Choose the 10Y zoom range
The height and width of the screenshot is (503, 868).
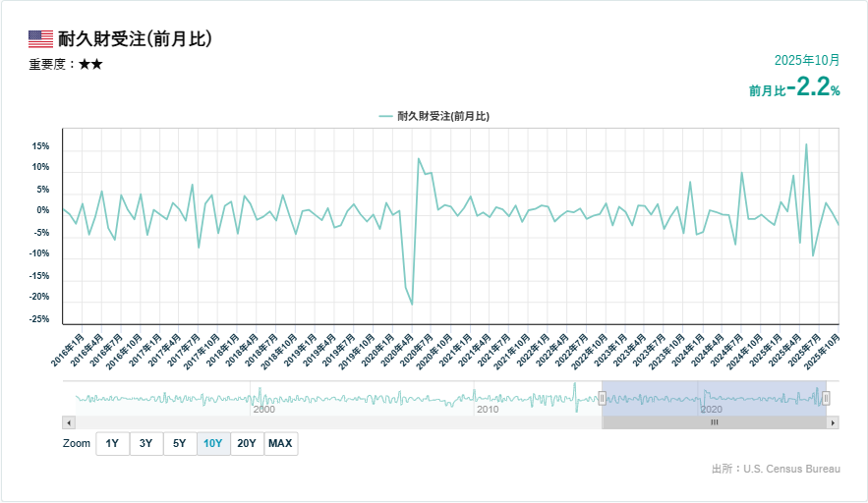(213, 443)
